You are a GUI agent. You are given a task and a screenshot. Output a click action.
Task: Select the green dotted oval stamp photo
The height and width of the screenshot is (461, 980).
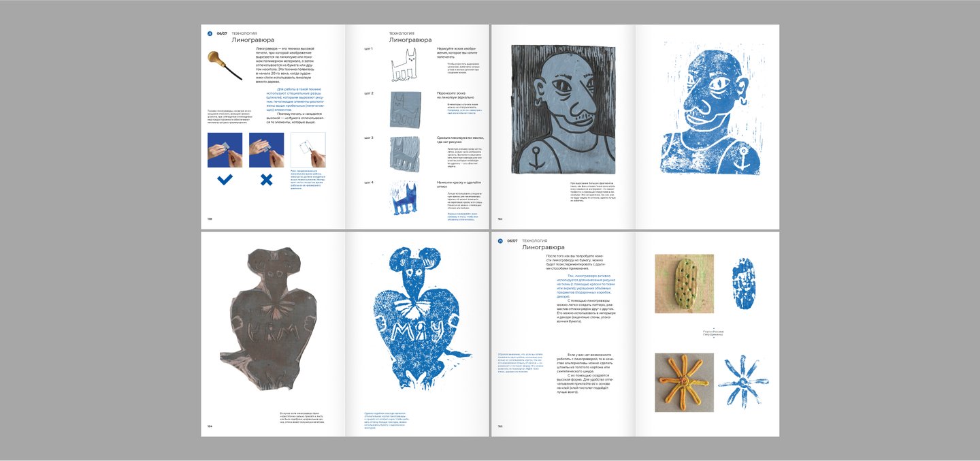(684, 284)
